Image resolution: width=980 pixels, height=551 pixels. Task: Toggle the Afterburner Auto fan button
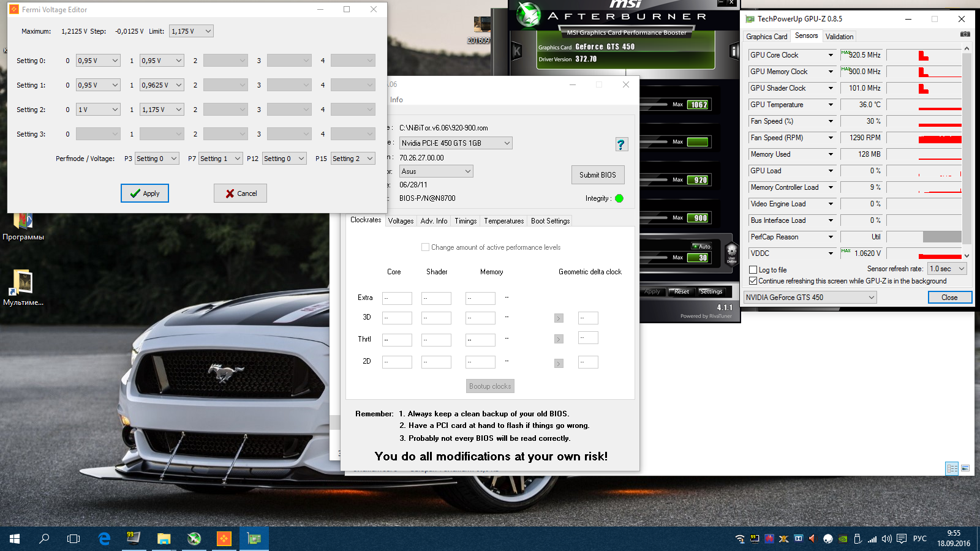coord(702,247)
